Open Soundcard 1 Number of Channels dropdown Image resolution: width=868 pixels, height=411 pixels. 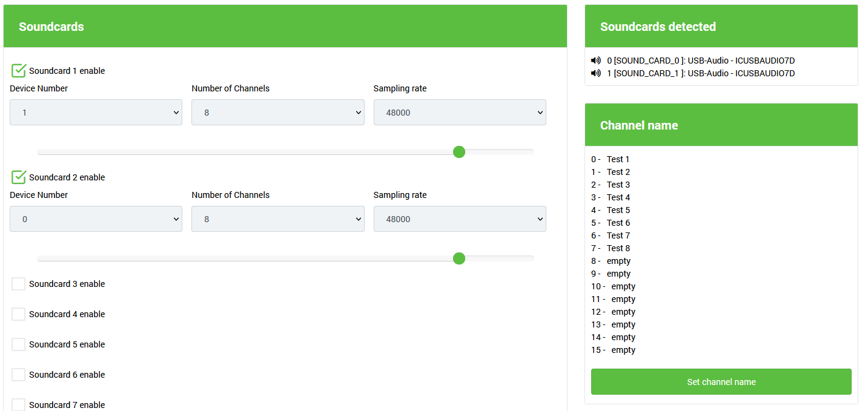coord(277,113)
